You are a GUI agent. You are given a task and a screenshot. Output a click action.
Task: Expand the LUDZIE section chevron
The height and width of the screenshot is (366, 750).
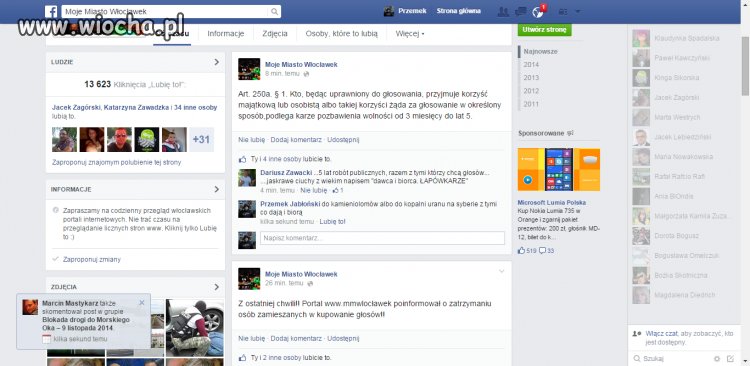click(217, 62)
